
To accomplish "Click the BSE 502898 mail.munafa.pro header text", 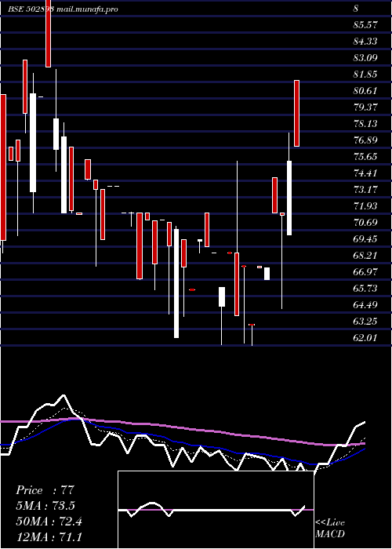I will (63, 9).
